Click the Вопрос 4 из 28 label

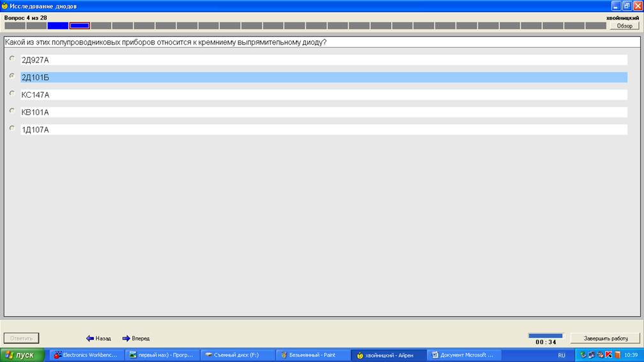click(x=26, y=18)
